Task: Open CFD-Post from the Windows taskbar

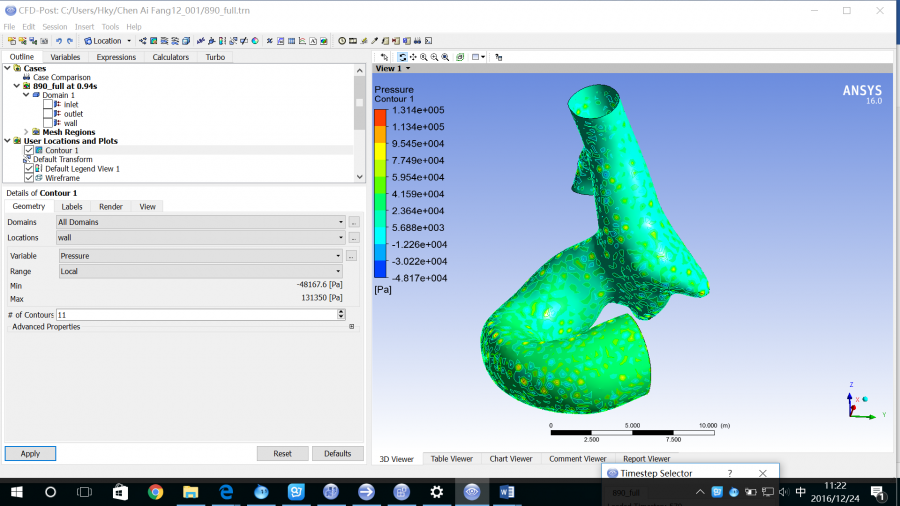Action: click(x=472, y=492)
